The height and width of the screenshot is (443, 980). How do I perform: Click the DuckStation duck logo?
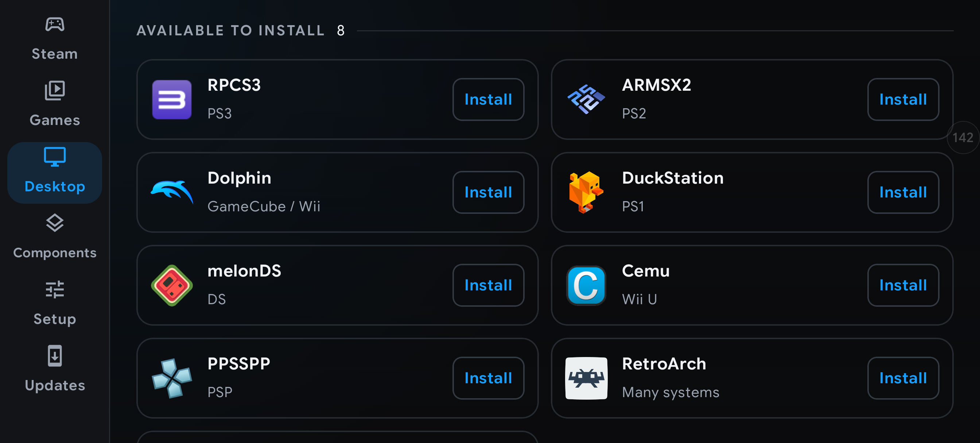pos(586,192)
